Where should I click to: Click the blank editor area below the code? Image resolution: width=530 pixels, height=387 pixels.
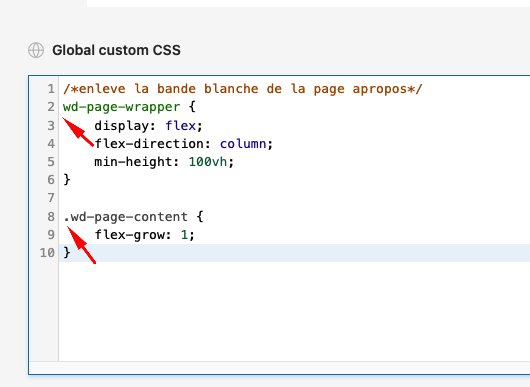(294, 311)
